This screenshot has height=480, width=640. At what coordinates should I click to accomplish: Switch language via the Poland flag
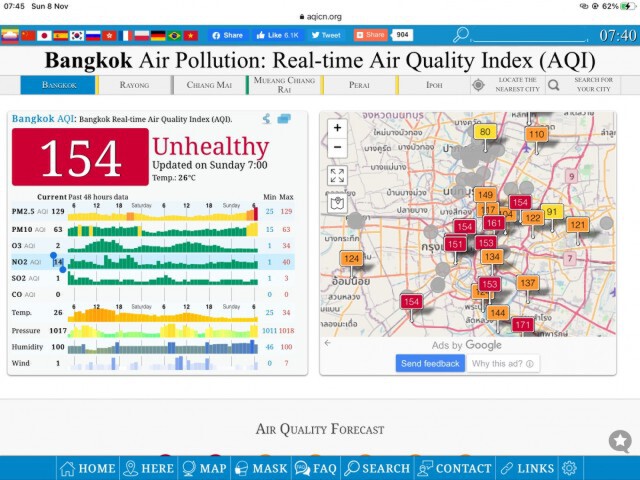pos(142,36)
